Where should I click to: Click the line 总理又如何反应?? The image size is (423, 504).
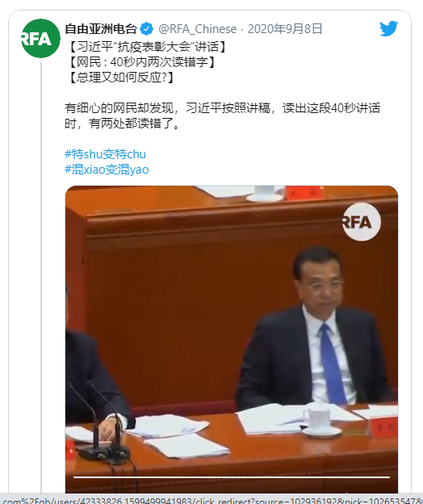pyautogui.click(x=121, y=78)
